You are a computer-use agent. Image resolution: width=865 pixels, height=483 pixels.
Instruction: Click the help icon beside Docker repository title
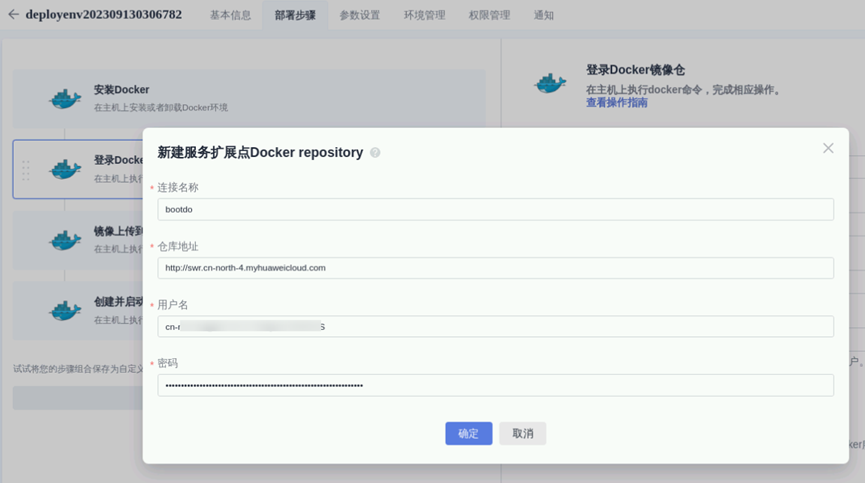375,153
